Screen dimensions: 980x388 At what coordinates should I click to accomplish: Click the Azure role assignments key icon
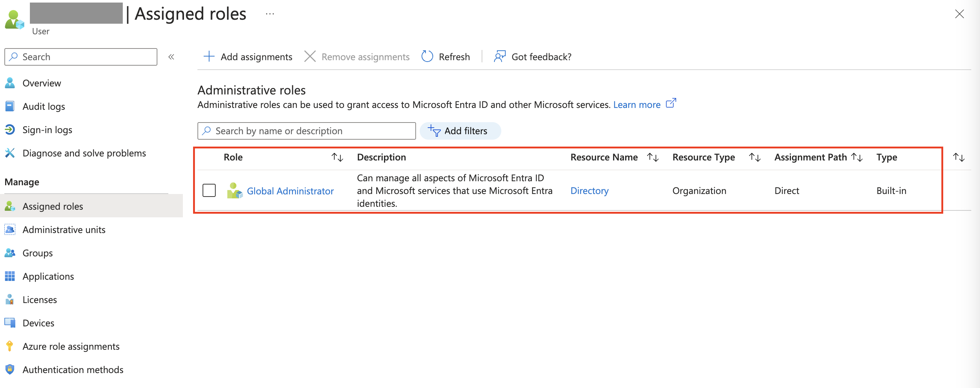pyautogui.click(x=10, y=346)
